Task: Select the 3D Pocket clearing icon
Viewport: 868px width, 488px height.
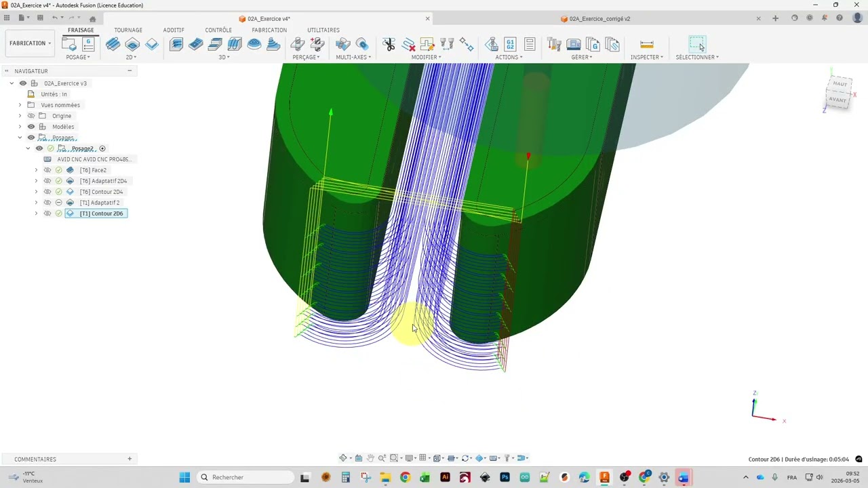Action: click(196, 44)
